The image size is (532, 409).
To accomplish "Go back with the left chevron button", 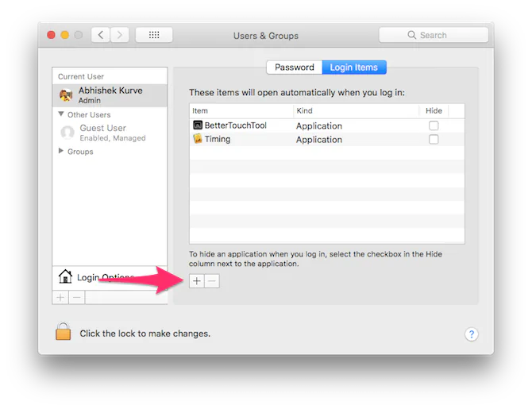I will pos(100,35).
